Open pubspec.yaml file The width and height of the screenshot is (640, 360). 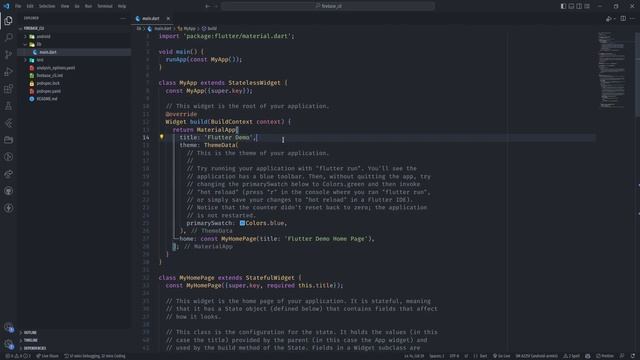click(x=73, y=91)
